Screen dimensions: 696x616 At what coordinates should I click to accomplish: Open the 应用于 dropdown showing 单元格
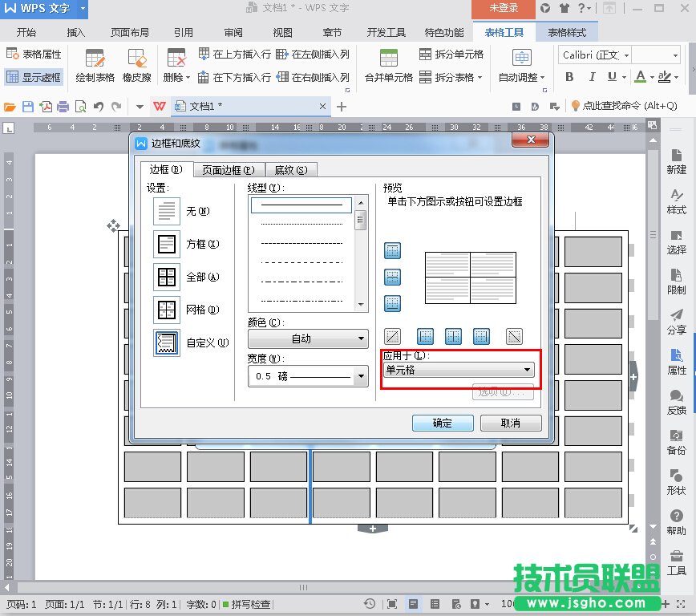[x=457, y=370]
